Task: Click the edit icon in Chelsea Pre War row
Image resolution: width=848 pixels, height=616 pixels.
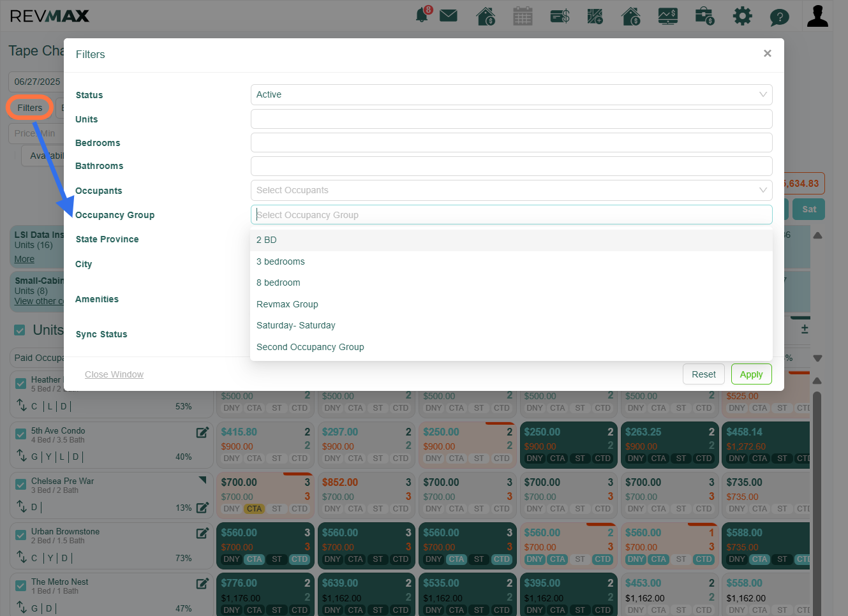Action: (202, 508)
